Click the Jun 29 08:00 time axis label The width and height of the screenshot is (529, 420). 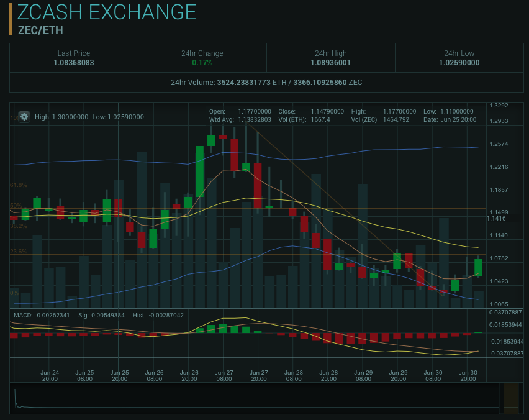(363, 375)
